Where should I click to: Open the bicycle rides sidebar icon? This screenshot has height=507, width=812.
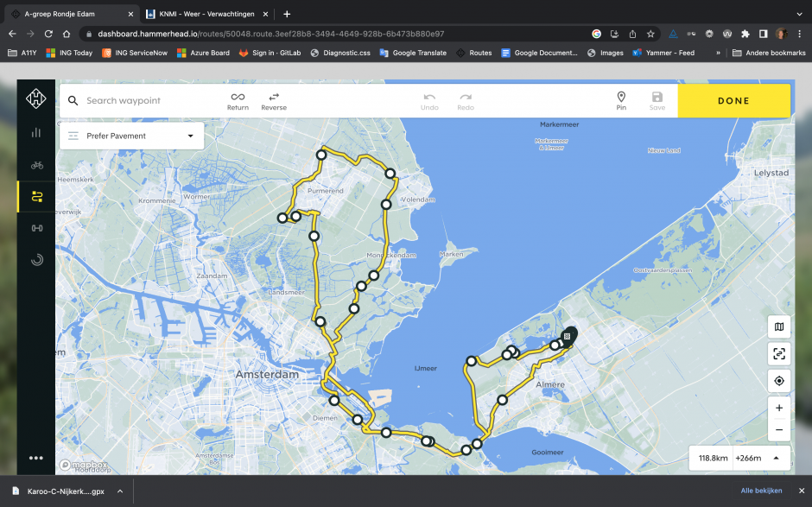pyautogui.click(x=37, y=165)
